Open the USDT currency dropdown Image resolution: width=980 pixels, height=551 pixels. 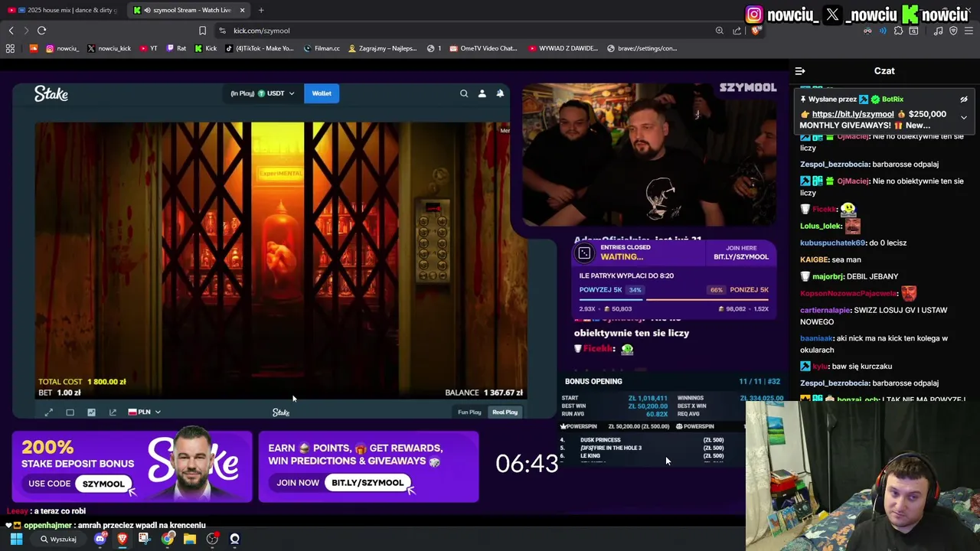click(x=276, y=93)
